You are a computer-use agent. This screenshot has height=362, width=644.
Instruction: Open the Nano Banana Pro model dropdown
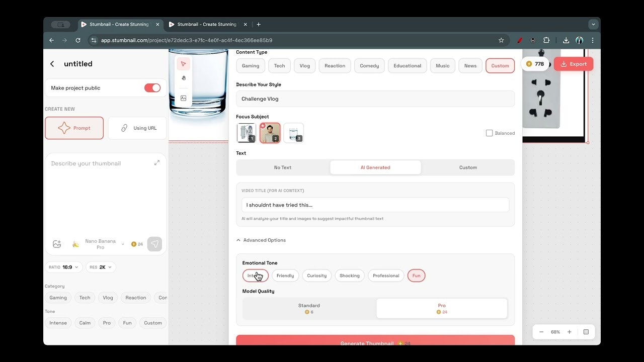(x=99, y=244)
